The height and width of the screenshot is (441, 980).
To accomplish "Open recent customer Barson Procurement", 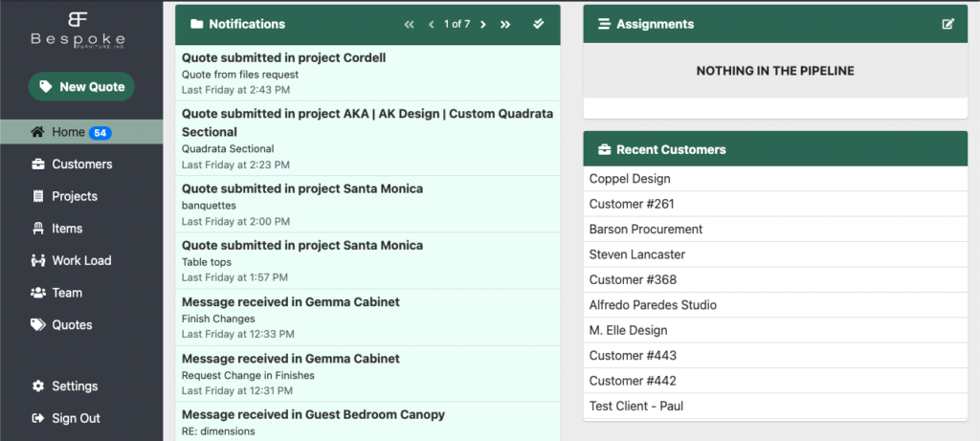I will (775, 230).
